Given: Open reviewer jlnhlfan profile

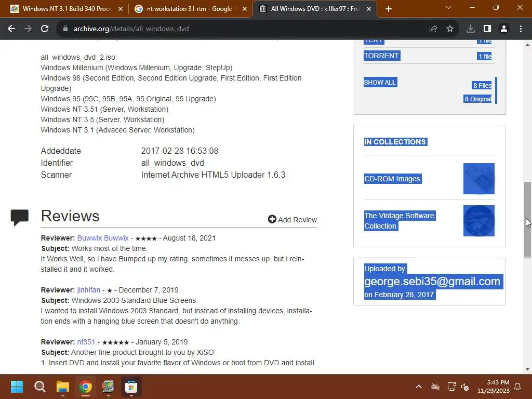Looking at the screenshot, I should pyautogui.click(x=88, y=290).
